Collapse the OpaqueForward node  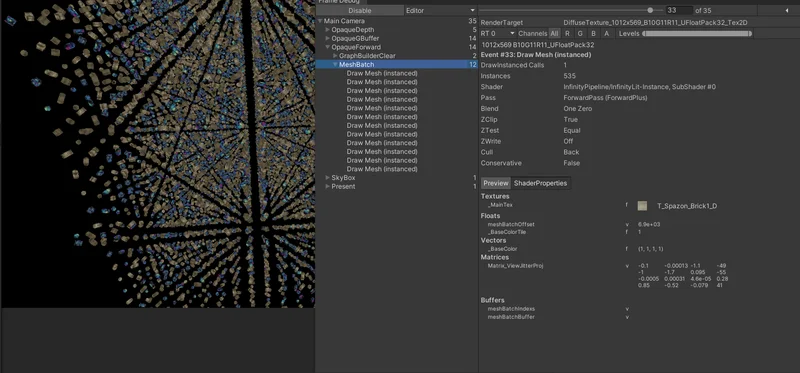(328, 47)
